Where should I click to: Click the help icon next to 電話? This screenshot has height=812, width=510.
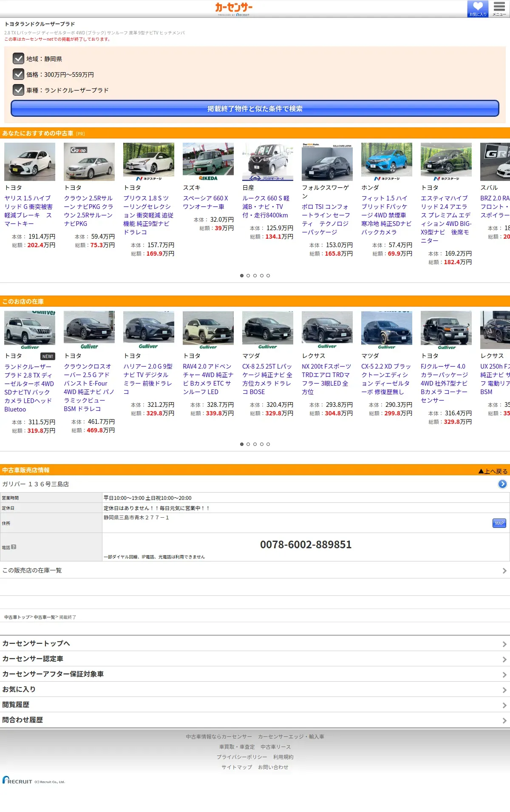(x=14, y=547)
